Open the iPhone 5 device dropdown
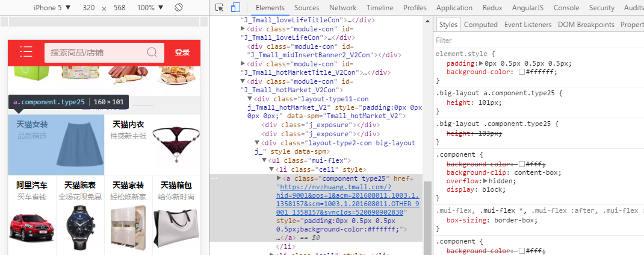 click(52, 7)
